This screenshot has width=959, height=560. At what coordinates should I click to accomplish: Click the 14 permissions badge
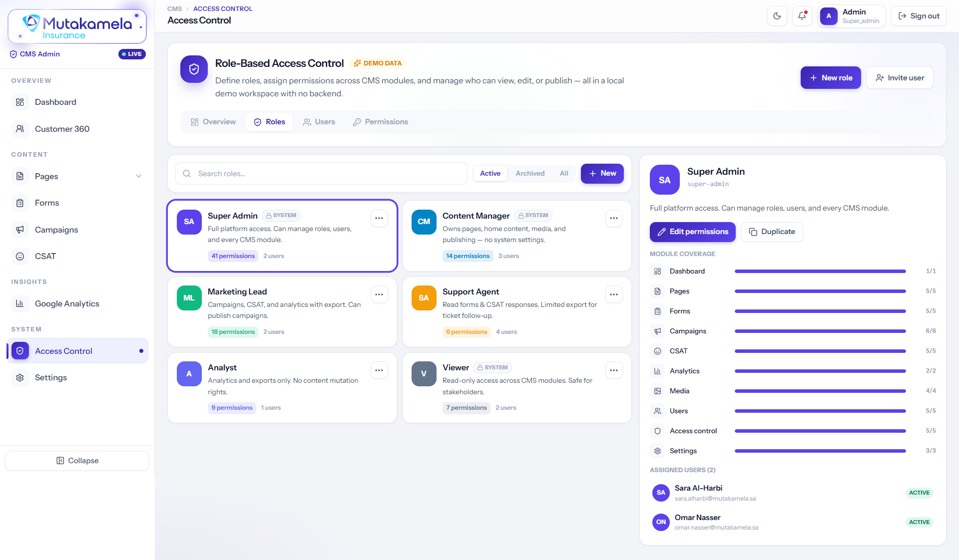pyautogui.click(x=468, y=256)
